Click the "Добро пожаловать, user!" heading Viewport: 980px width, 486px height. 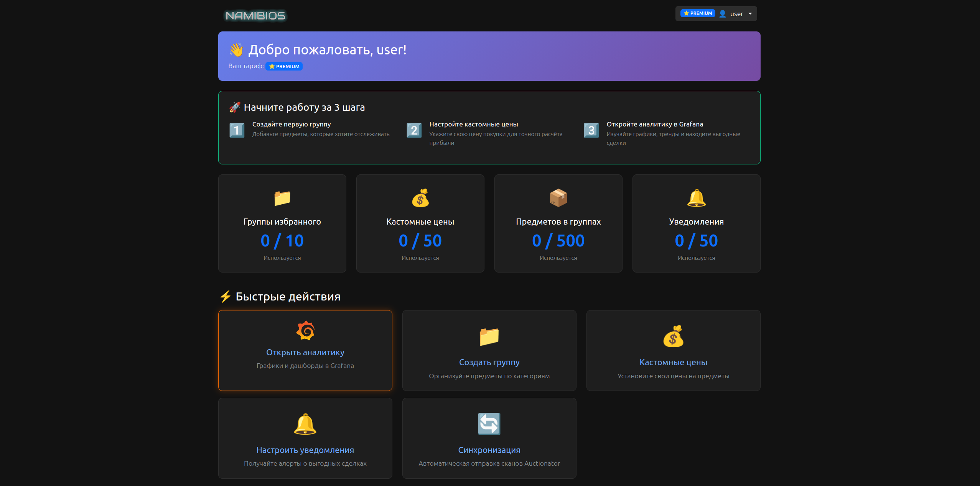[x=328, y=50]
